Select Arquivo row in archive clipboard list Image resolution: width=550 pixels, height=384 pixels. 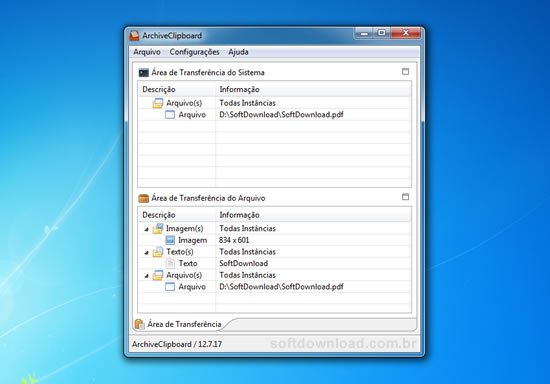point(274,287)
